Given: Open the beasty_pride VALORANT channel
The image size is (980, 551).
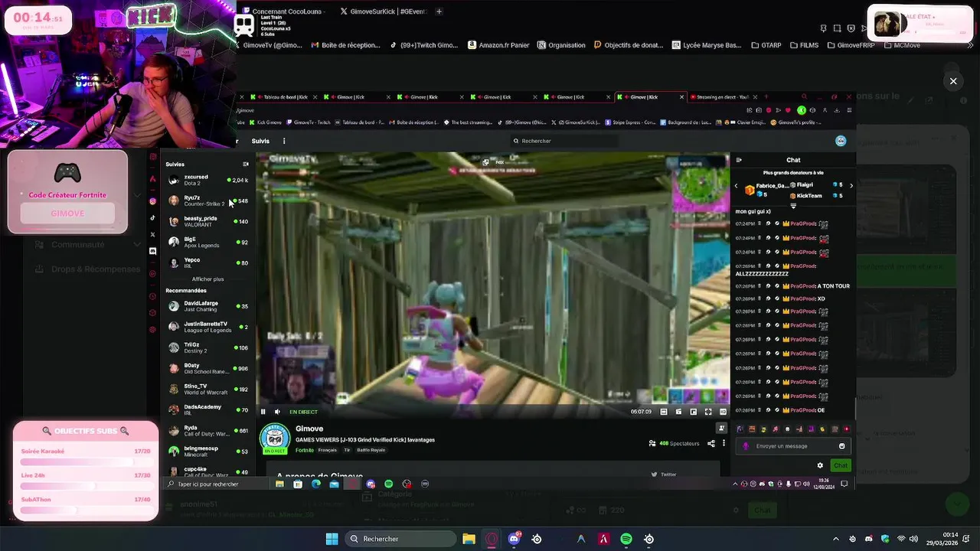Looking at the screenshot, I should tap(208, 221).
